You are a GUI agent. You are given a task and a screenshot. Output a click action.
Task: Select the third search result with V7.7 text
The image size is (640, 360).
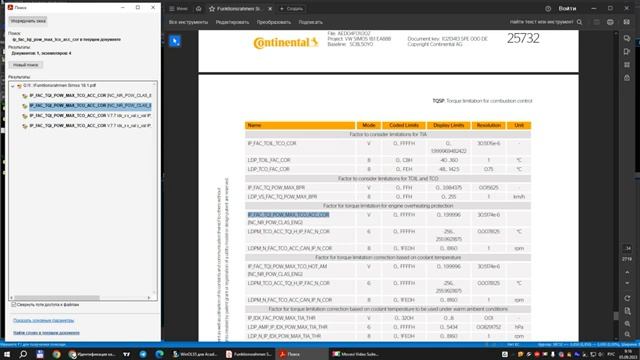tap(90, 116)
